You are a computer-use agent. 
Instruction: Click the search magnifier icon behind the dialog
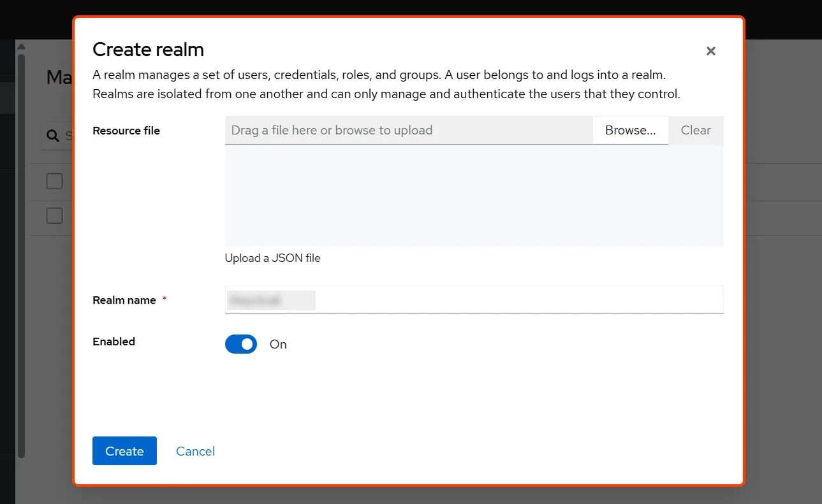[52, 136]
